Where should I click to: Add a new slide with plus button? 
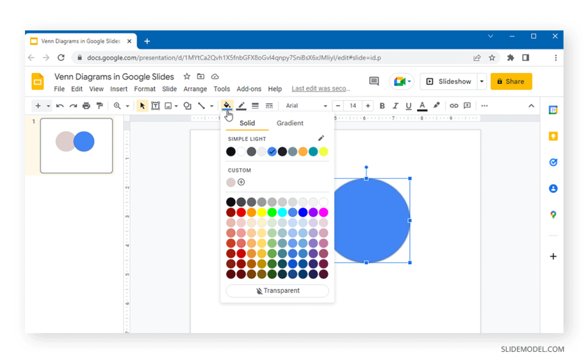coord(38,106)
